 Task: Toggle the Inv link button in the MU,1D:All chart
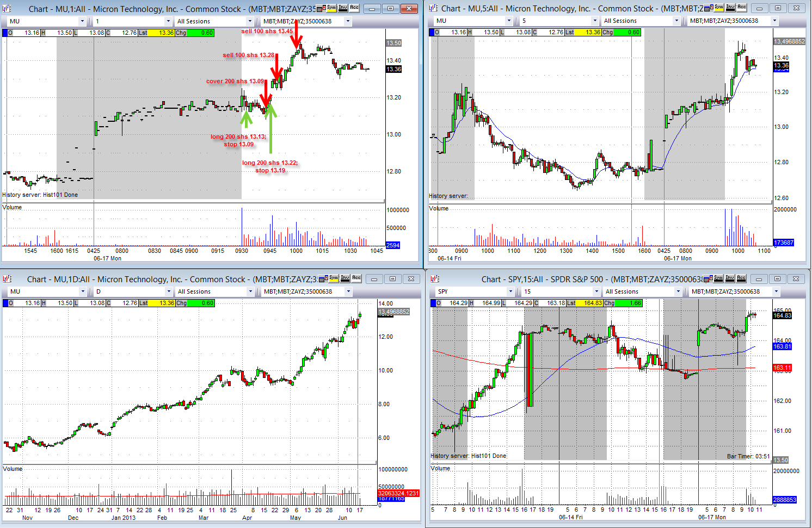tap(345, 278)
